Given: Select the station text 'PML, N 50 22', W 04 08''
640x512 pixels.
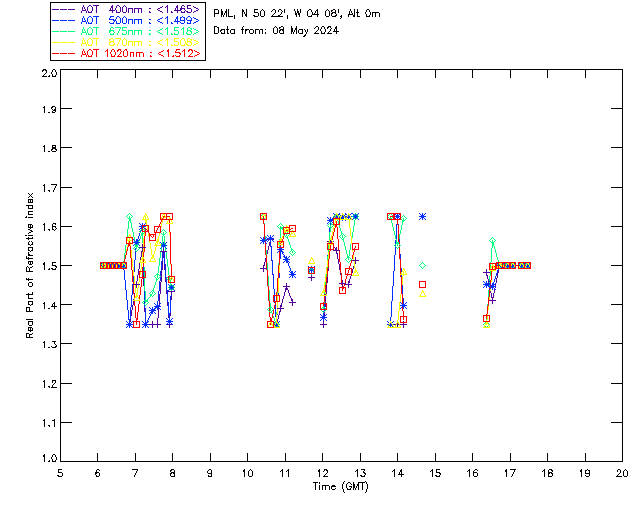Looking at the screenshot, I should click(278, 13).
